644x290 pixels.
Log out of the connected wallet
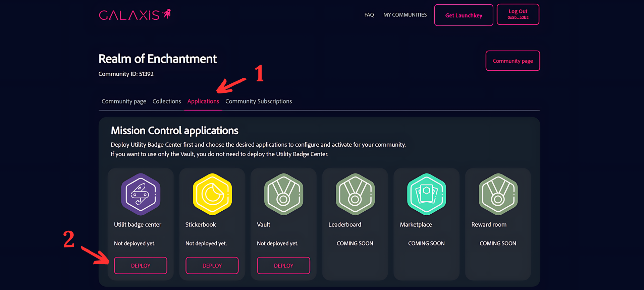click(x=518, y=14)
